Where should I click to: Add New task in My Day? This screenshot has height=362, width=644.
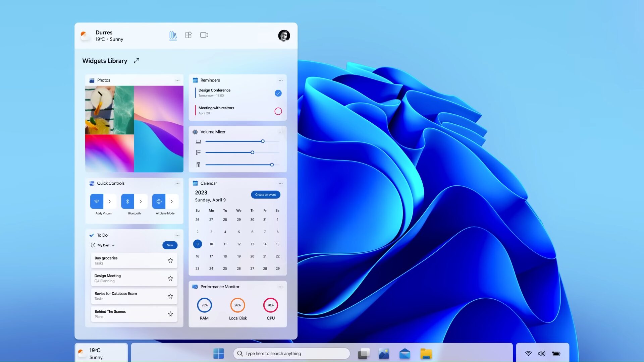[170, 245]
